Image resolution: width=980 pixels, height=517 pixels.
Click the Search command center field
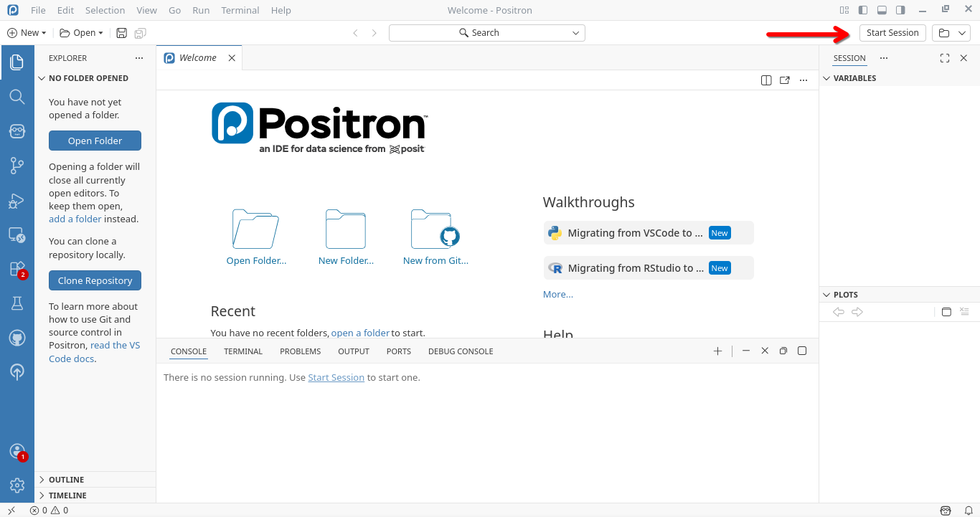point(486,33)
